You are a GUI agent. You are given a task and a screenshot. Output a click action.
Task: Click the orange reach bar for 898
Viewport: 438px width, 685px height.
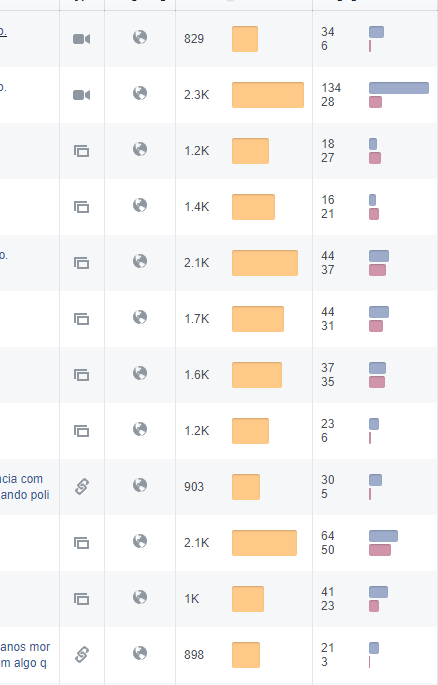[x=246, y=655]
